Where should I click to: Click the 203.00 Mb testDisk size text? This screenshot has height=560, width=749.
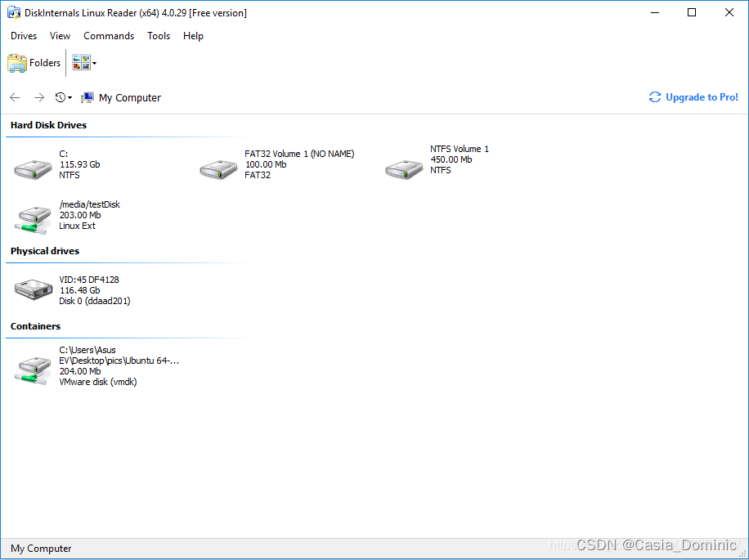[x=80, y=215]
